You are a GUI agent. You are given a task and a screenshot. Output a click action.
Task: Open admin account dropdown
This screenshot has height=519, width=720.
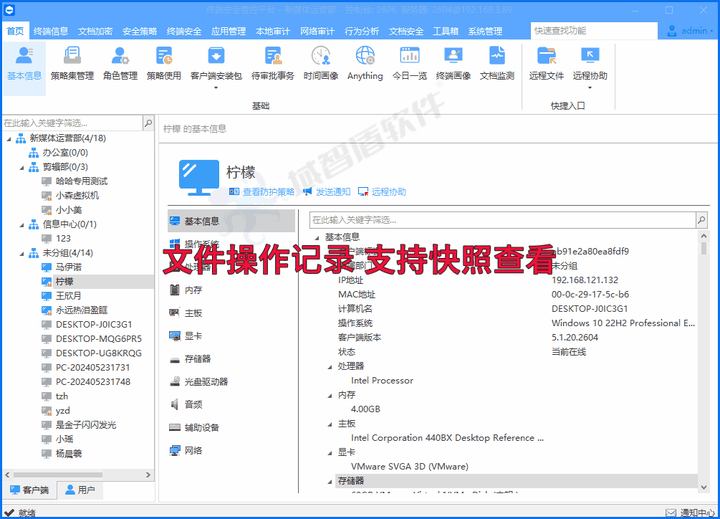tap(690, 31)
